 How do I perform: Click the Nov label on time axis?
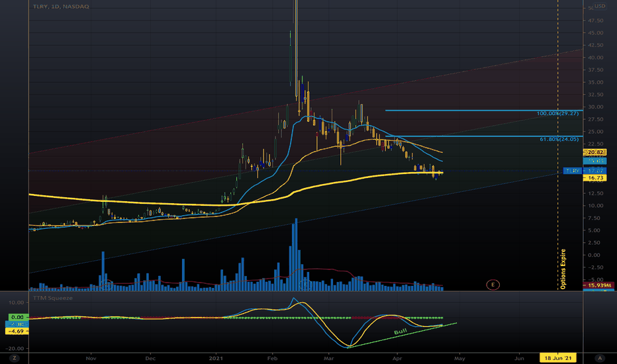[x=91, y=359]
